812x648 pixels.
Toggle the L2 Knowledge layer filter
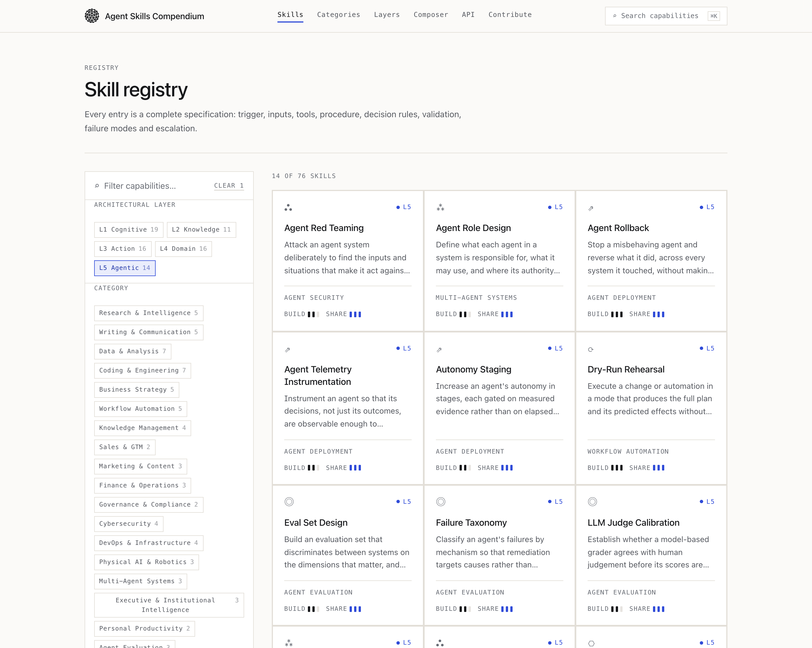pyautogui.click(x=202, y=230)
